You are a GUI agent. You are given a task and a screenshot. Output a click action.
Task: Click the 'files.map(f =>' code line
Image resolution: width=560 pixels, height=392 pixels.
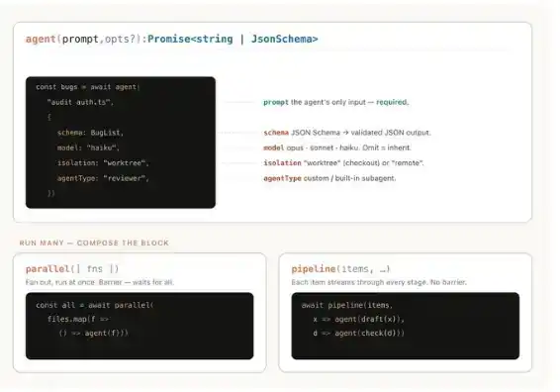coord(78,319)
